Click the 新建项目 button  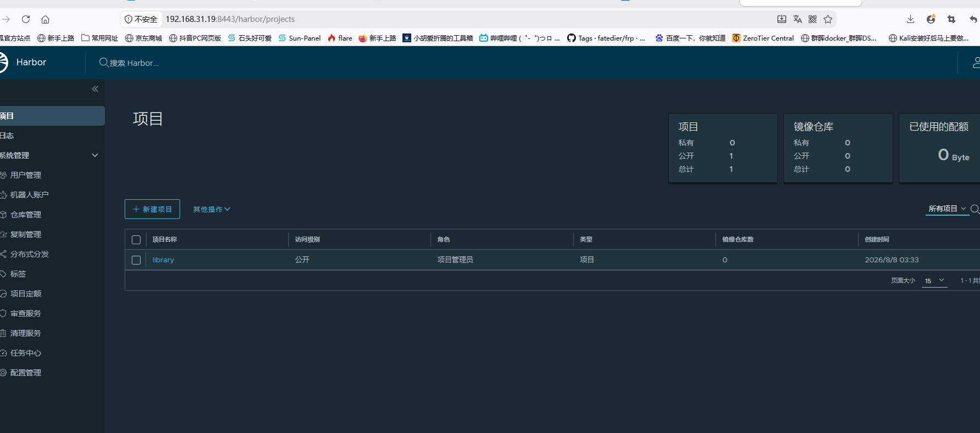[152, 209]
